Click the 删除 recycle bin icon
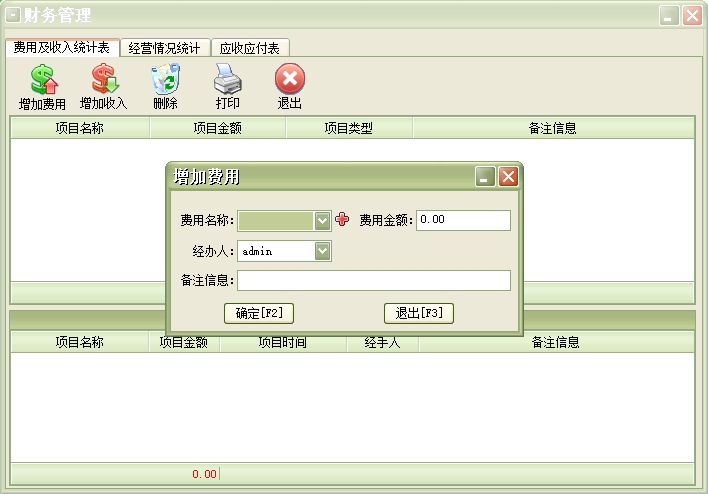Image resolution: width=708 pixels, height=494 pixels. tap(165, 80)
